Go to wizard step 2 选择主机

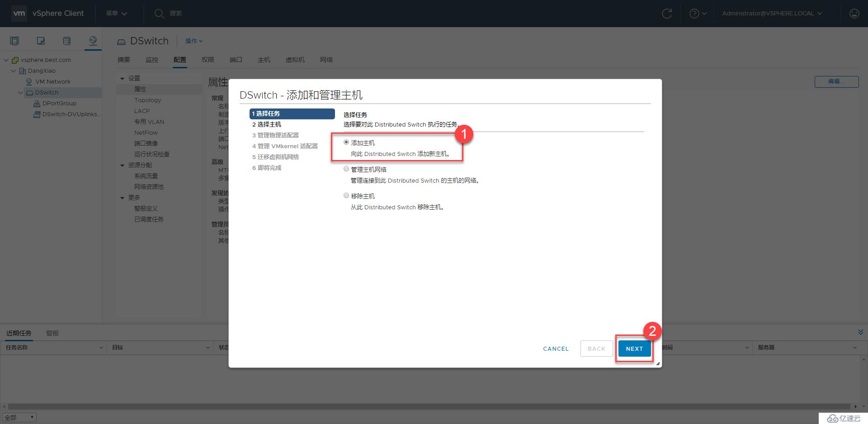[267, 124]
